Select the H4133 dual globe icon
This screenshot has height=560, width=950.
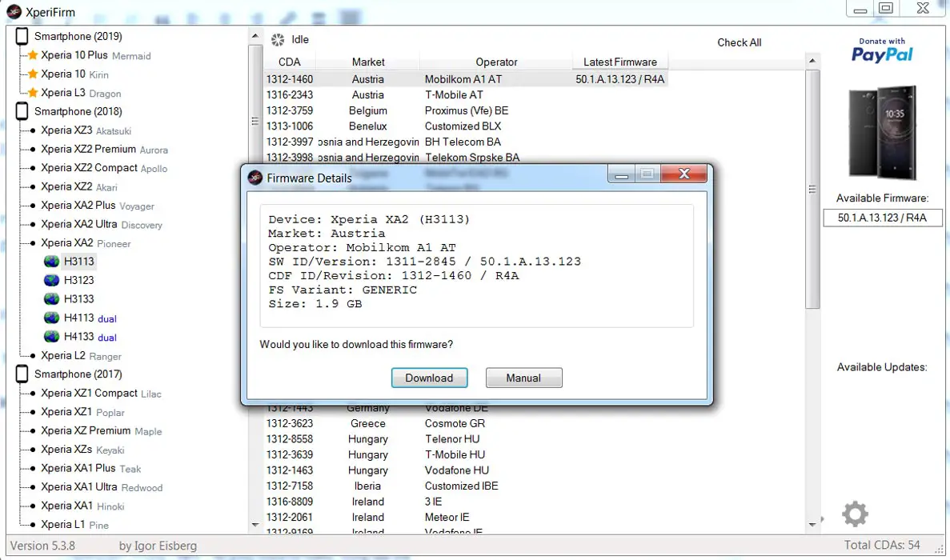tap(51, 337)
